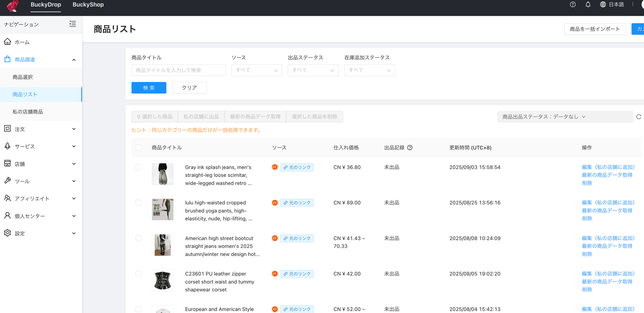Open the help question mark icon
Viewport: 644px width, 313px height.
click(x=573, y=5)
